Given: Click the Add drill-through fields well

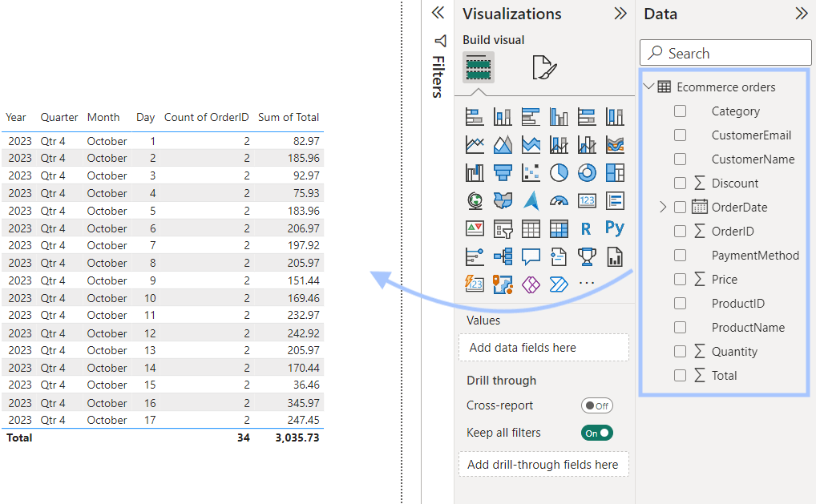Looking at the screenshot, I should [x=543, y=465].
